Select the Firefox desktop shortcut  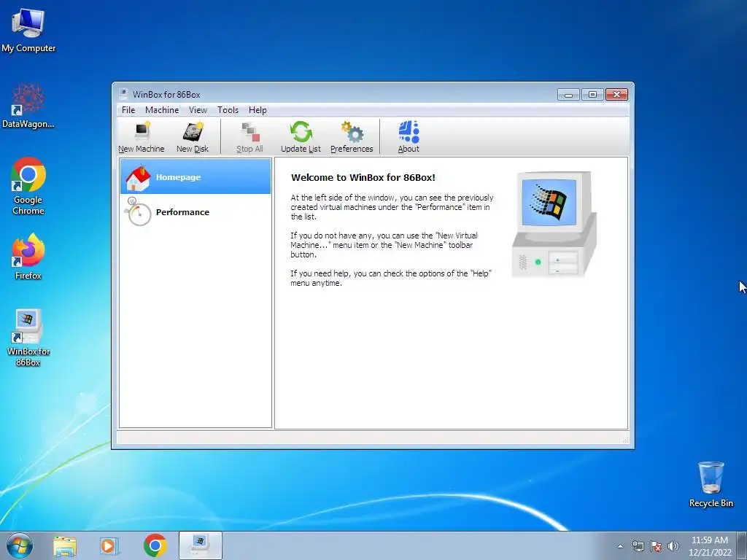tap(28, 256)
